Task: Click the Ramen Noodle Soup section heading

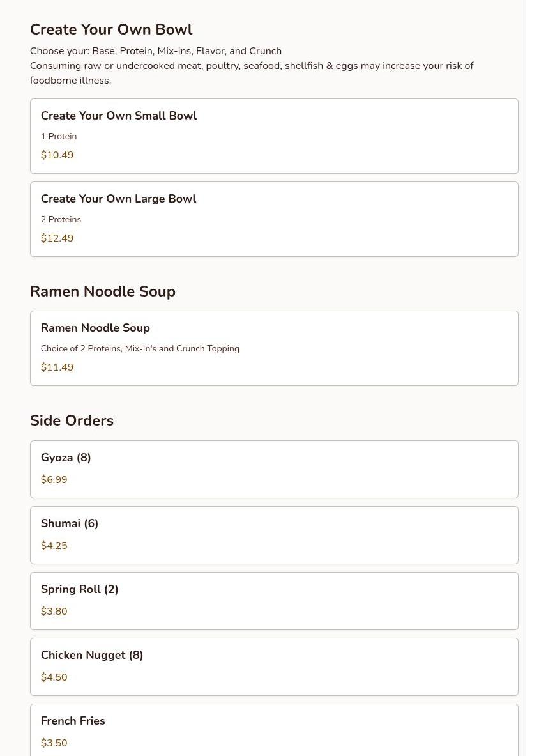Action: click(x=103, y=291)
